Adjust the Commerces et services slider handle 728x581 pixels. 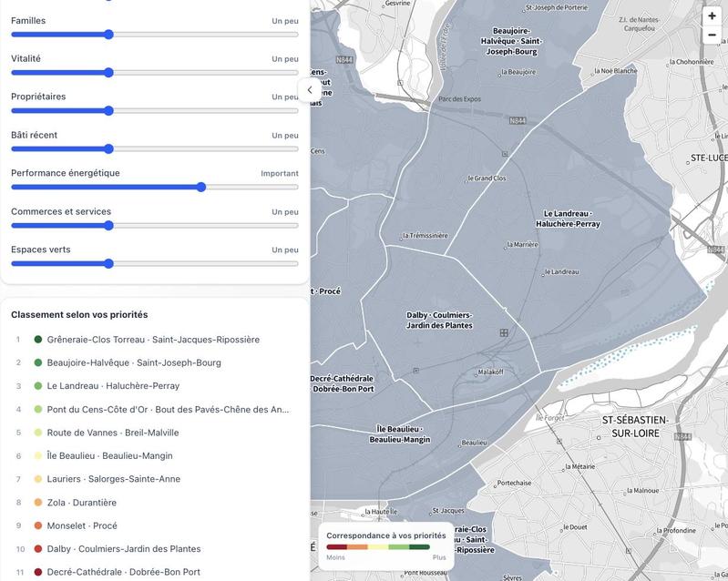click(x=108, y=226)
